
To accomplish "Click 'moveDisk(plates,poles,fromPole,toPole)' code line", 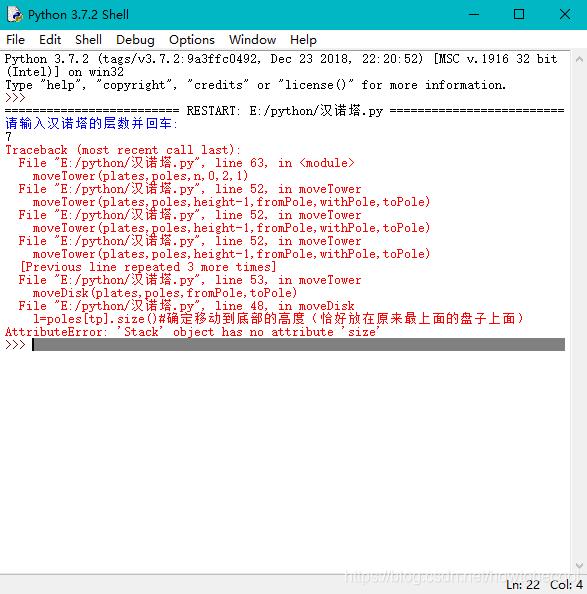I will [165, 293].
